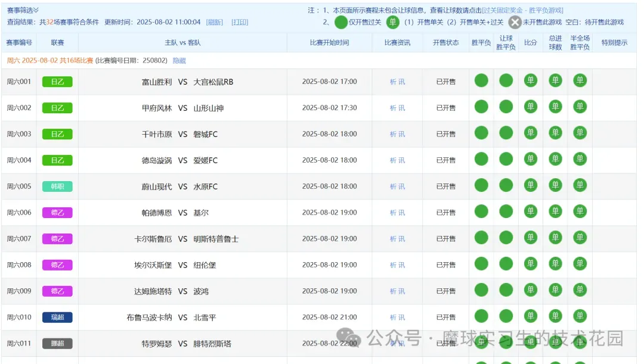This screenshot has height=364, width=644.
Task: Click the 联赛 column header
Action: click(x=57, y=43)
